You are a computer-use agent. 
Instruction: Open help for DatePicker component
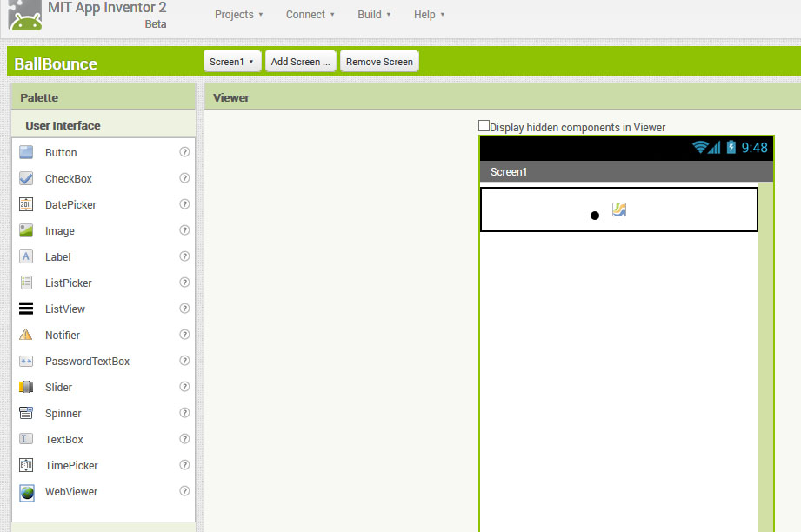184,203
